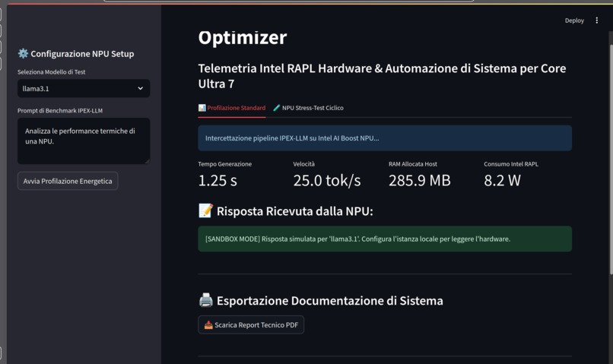613x364 pixels.
Task: Click the Esportazione Documentazione di Sistema heading
Action: (329, 301)
